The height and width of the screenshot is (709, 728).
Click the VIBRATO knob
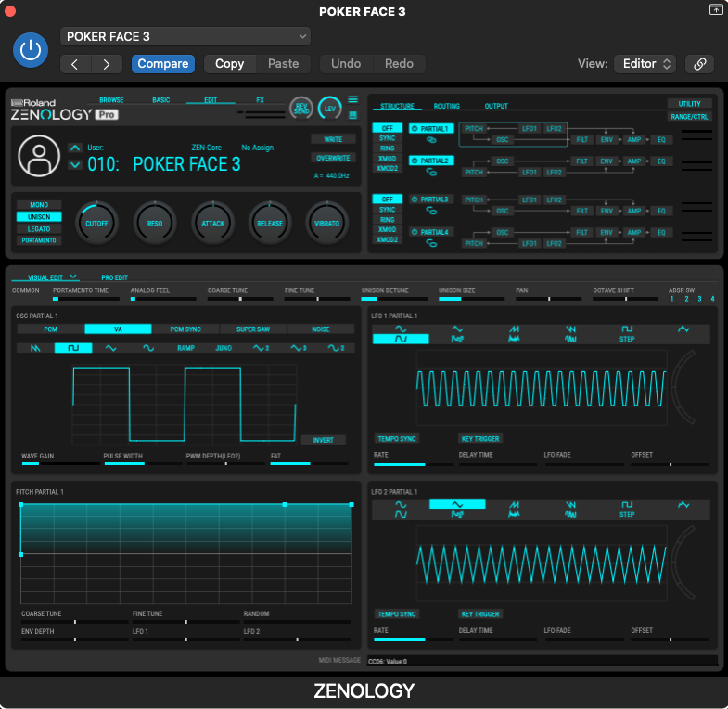point(326,224)
